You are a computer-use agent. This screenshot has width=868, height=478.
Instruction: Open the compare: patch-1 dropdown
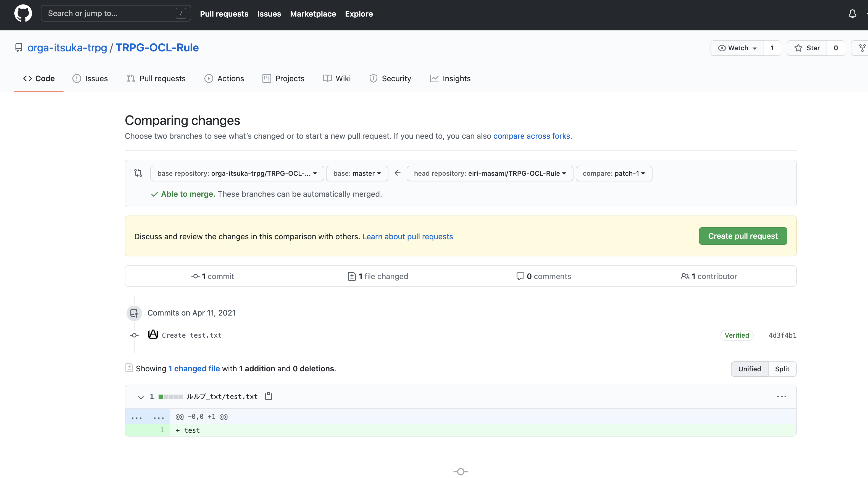(x=614, y=173)
